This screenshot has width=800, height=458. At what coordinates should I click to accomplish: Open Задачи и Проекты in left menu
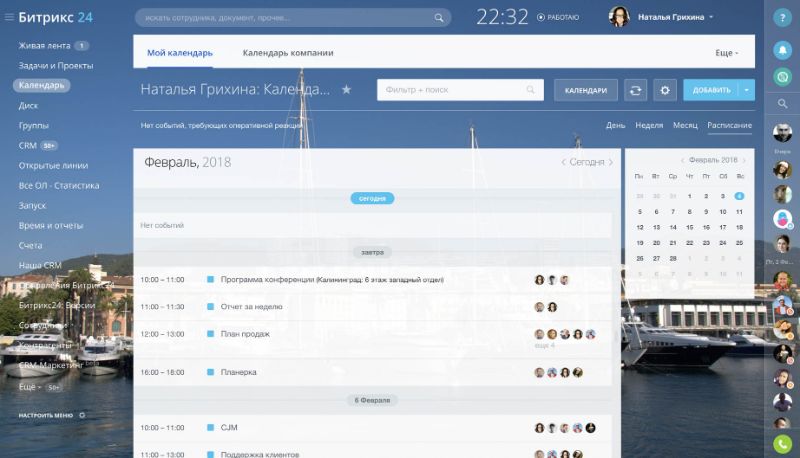[56, 65]
